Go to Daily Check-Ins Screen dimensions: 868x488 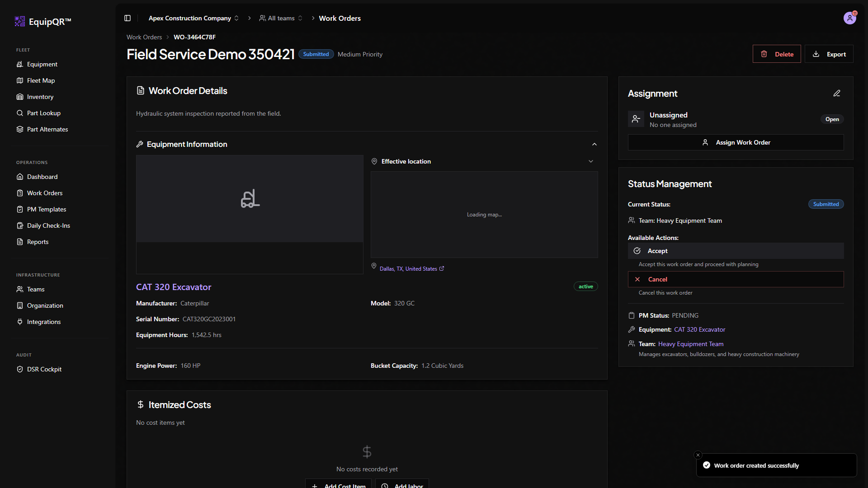pos(48,225)
